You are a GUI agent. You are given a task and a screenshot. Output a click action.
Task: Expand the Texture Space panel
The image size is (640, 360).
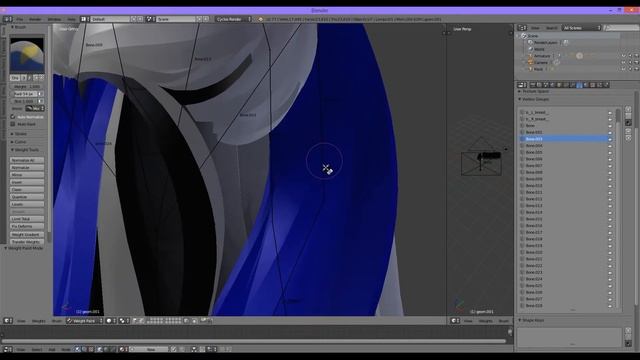[x=534, y=91]
